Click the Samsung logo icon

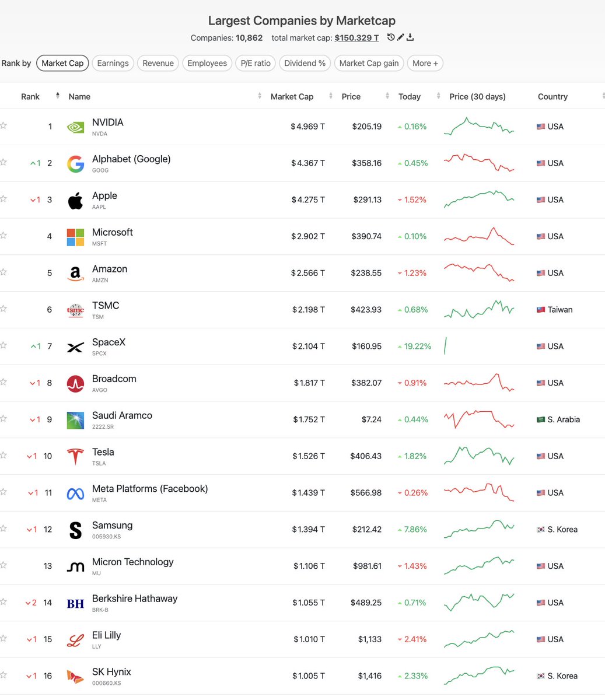pyautogui.click(x=75, y=530)
